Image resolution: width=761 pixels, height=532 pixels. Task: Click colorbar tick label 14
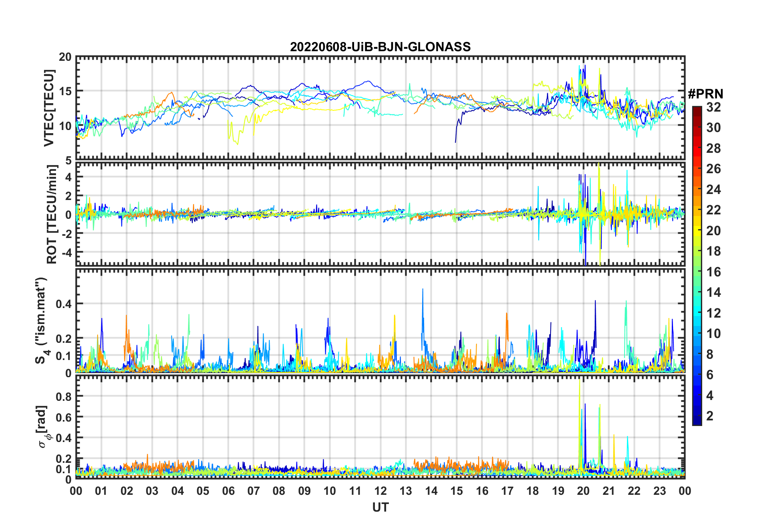(x=713, y=292)
